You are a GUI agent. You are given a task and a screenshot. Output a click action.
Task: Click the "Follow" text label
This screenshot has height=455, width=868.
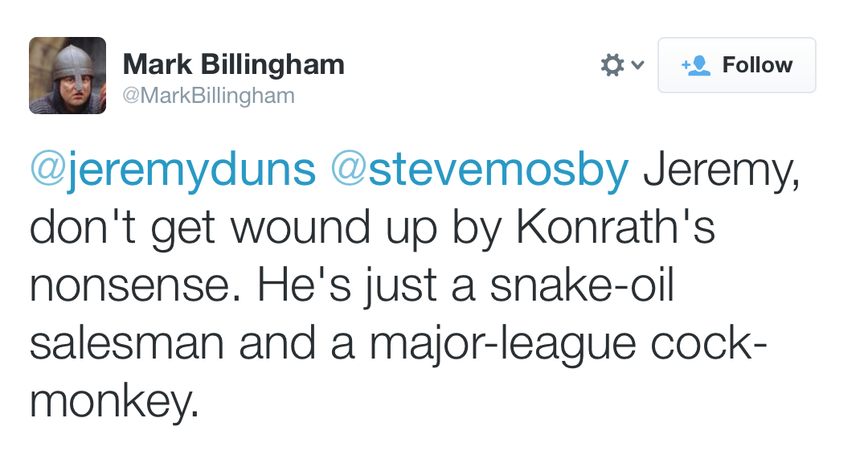coord(757,65)
